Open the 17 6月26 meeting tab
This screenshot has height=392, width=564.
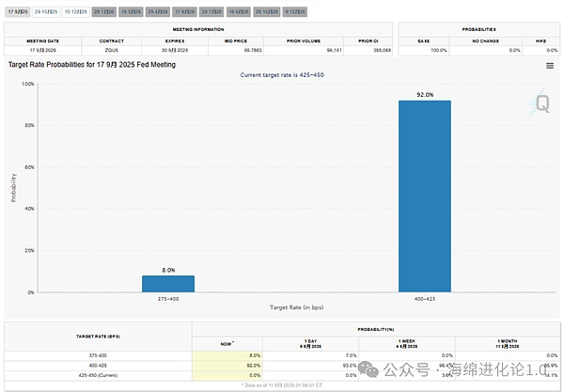point(185,12)
